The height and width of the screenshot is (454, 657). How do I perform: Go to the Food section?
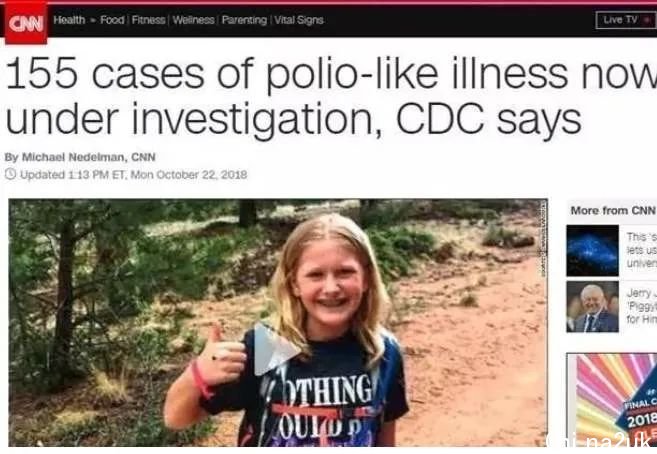pos(112,20)
